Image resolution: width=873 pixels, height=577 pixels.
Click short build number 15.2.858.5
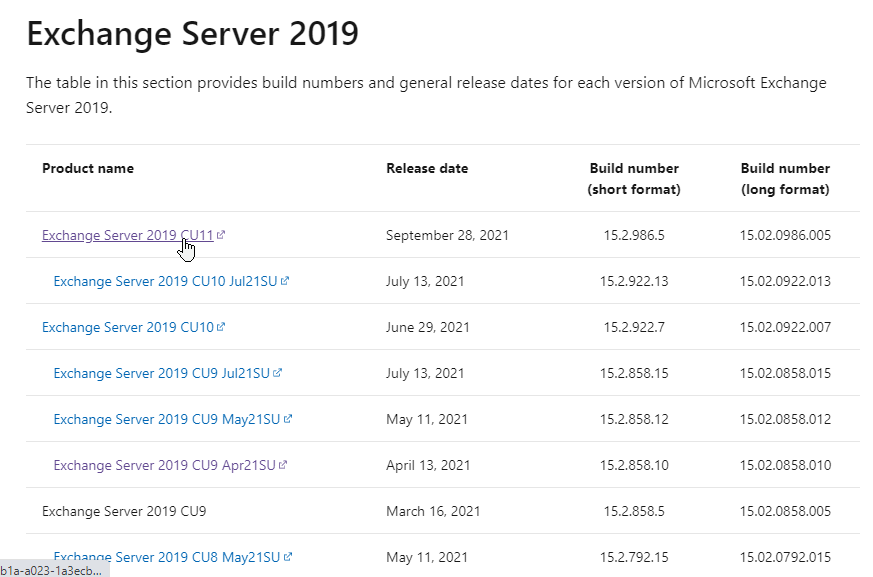pos(634,511)
